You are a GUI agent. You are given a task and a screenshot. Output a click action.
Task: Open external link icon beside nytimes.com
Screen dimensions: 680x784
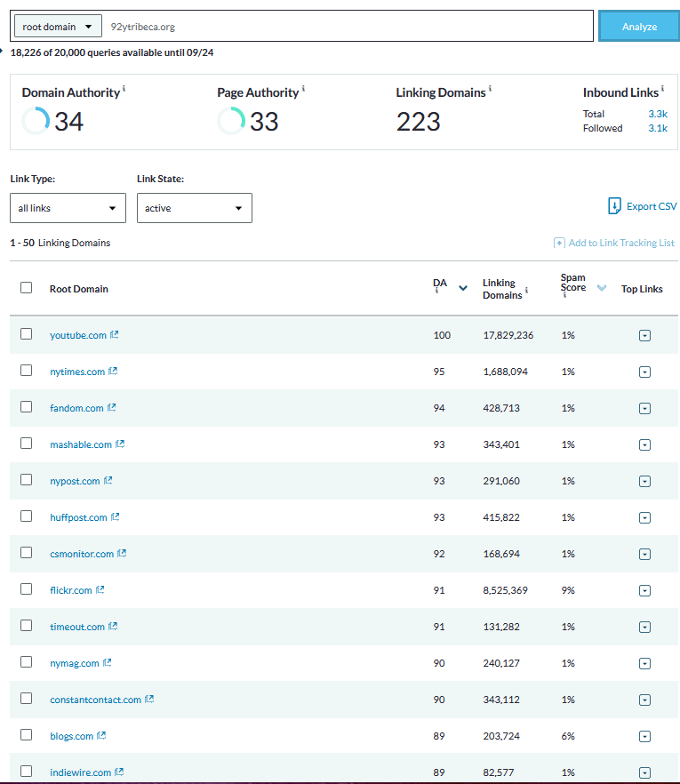click(x=113, y=371)
